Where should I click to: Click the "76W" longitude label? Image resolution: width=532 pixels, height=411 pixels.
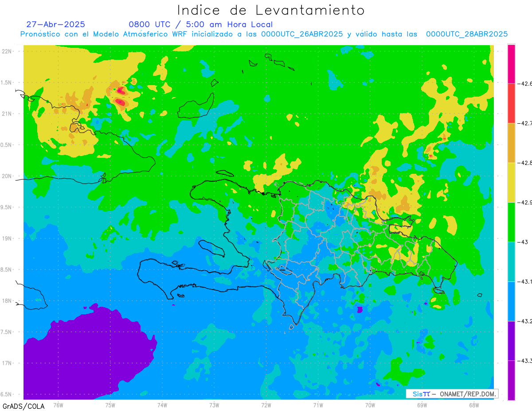(x=58, y=404)
